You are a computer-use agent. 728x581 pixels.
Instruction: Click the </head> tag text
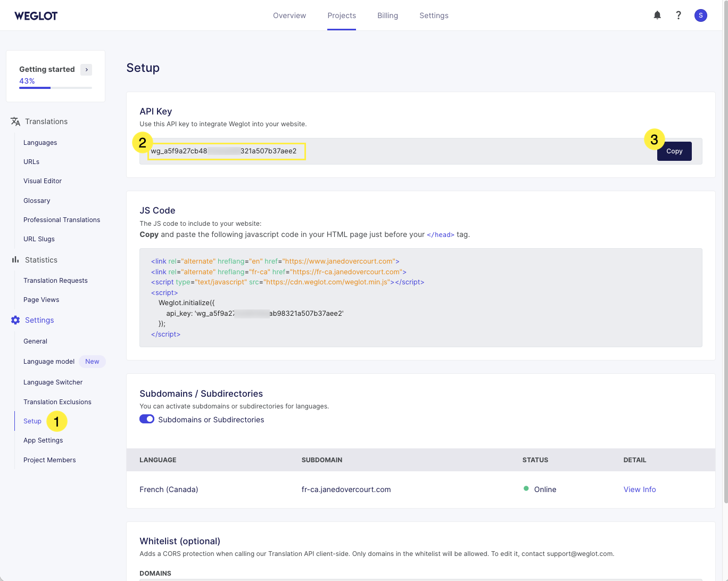441,235
